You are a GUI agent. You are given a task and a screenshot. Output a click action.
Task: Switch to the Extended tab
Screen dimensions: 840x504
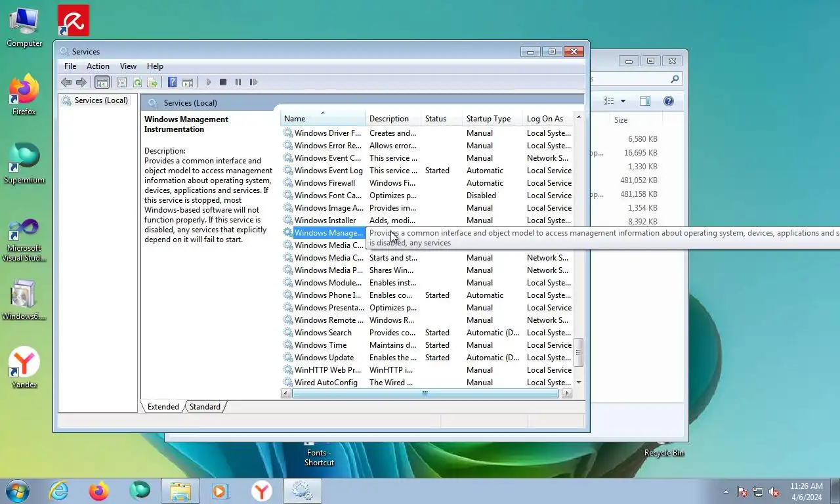163,407
